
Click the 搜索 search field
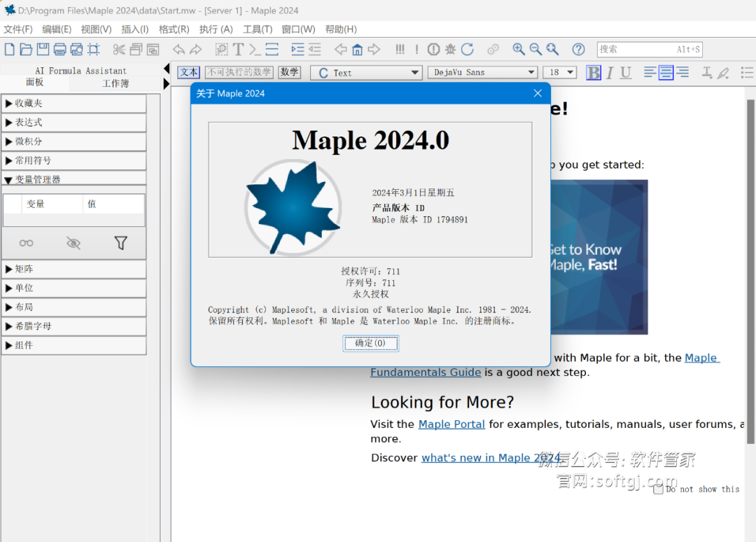tap(650, 49)
